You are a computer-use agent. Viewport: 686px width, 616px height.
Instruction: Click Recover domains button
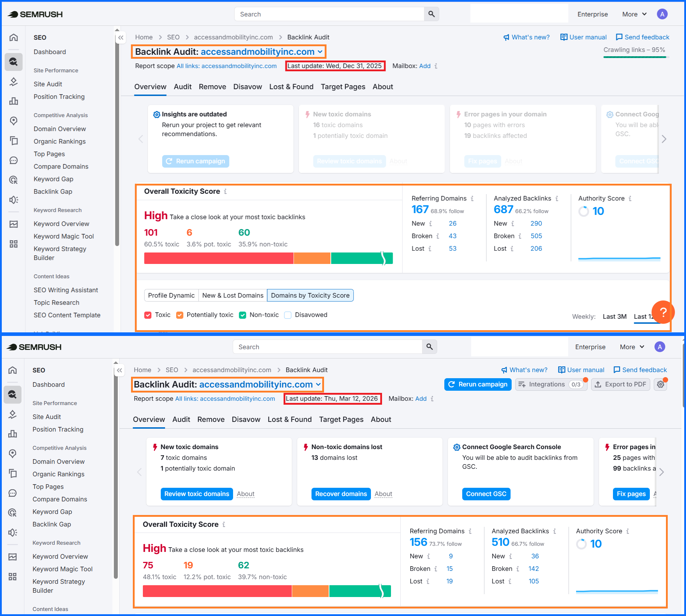[341, 494]
